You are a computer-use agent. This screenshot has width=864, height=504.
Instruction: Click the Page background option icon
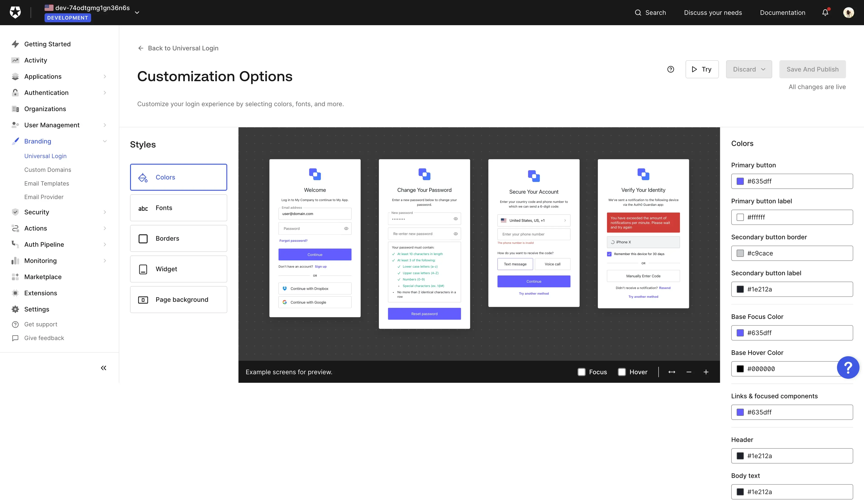143,299
